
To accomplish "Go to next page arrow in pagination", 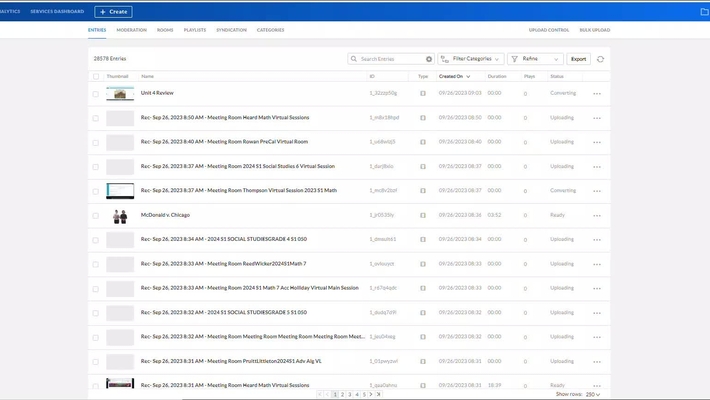I will click(371, 395).
